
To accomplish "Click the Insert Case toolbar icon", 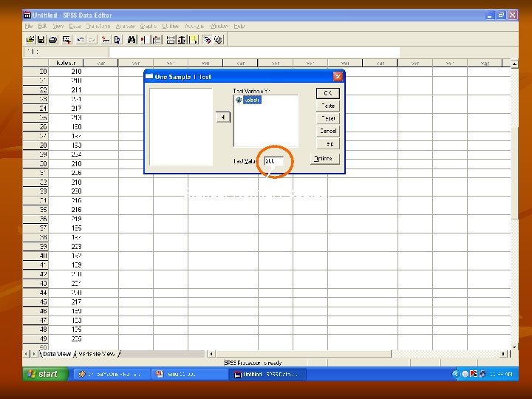I will tap(144, 40).
